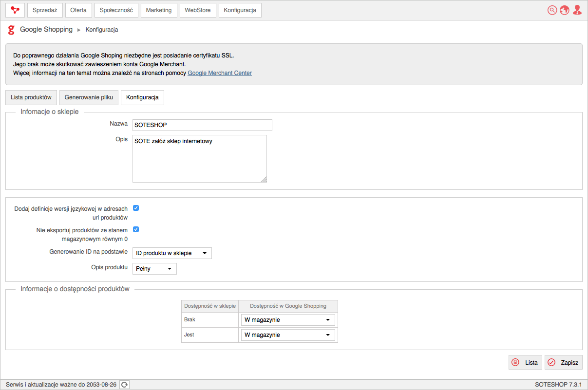Toggle do not export zero-stock products checkbox
This screenshot has height=390, width=588.
136,229
